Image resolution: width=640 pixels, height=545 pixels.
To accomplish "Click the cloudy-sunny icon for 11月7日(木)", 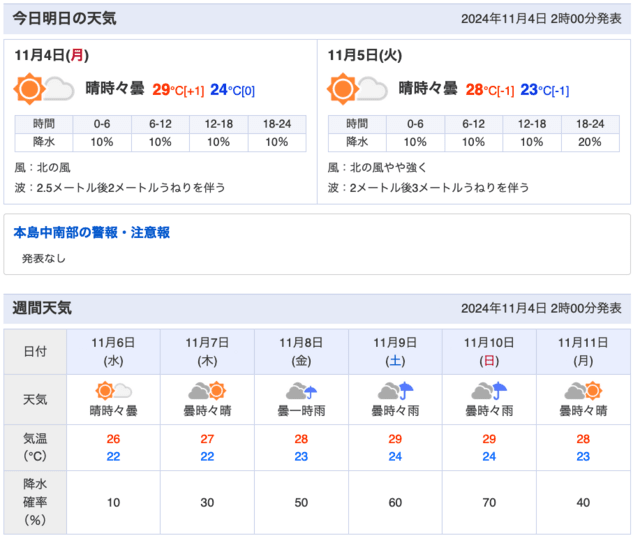I will coord(207,391).
